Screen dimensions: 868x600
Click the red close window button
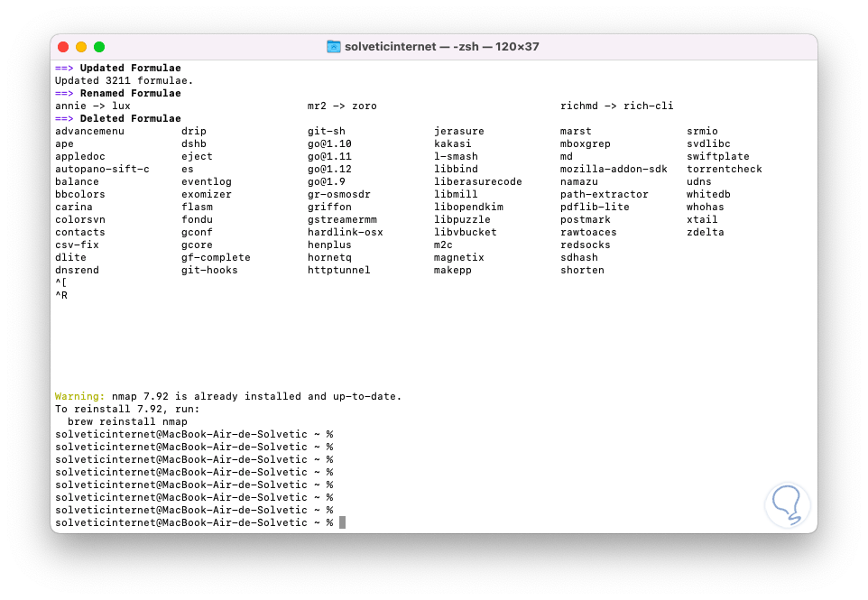pos(63,47)
